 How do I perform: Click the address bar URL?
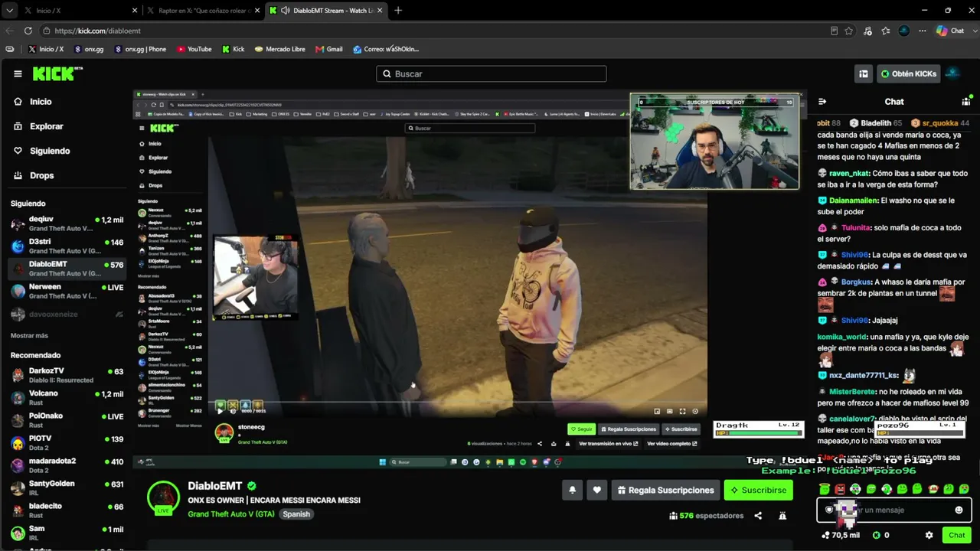tap(98, 31)
